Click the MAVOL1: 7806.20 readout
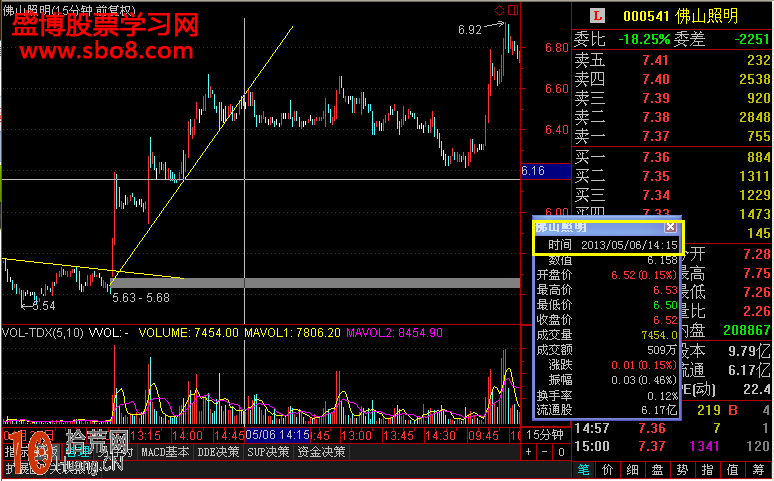774x481 pixels. [x=292, y=333]
